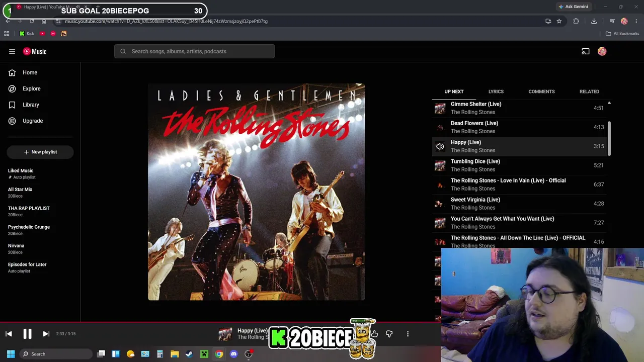Image resolution: width=644 pixels, height=362 pixels.
Task: Open the Cast to device icon
Action: tap(586, 51)
